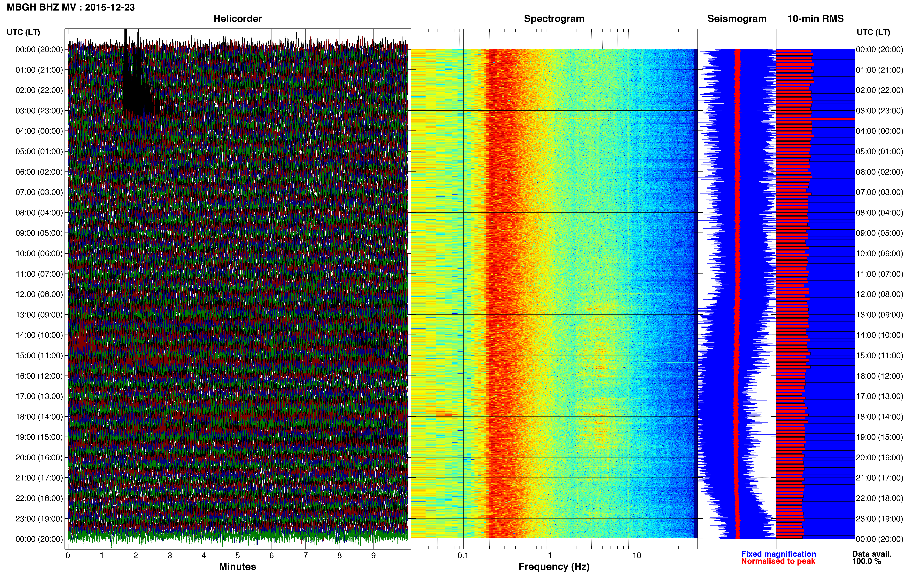Click "17:00 (13:00)" on the RMS-side time axis

pyautogui.click(x=879, y=396)
